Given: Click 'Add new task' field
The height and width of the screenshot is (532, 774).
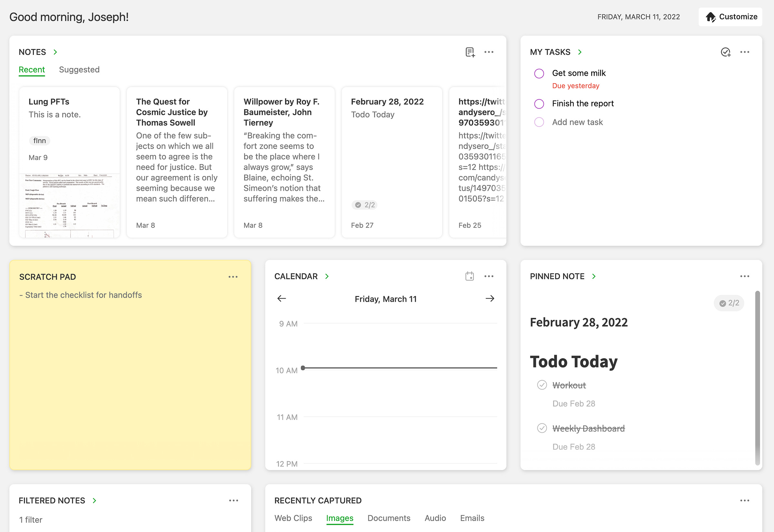Looking at the screenshot, I should (577, 122).
